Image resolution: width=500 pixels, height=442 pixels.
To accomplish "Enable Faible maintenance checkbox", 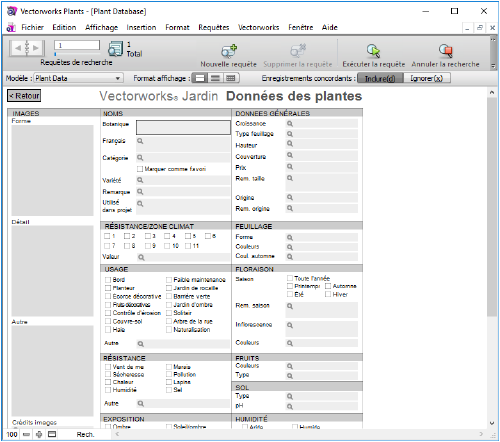I will pos(169,280).
